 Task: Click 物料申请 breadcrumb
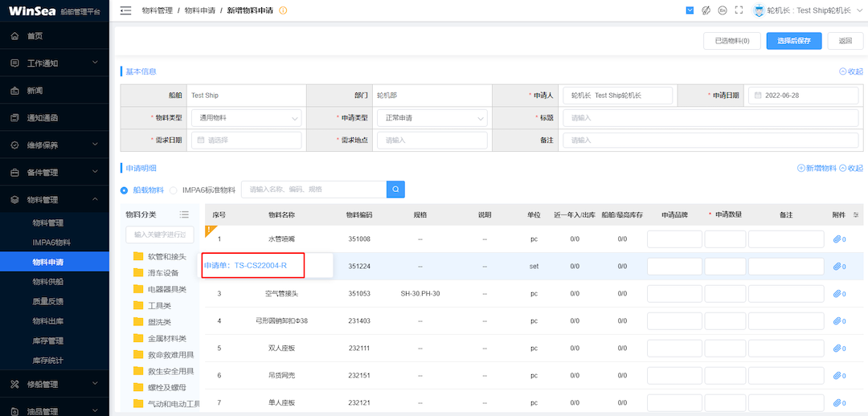(x=200, y=10)
